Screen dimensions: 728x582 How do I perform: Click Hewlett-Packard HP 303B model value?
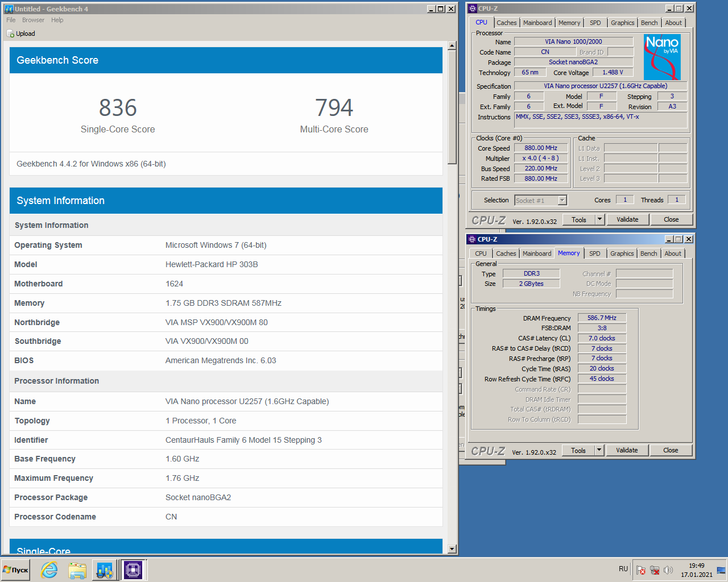pos(212,264)
